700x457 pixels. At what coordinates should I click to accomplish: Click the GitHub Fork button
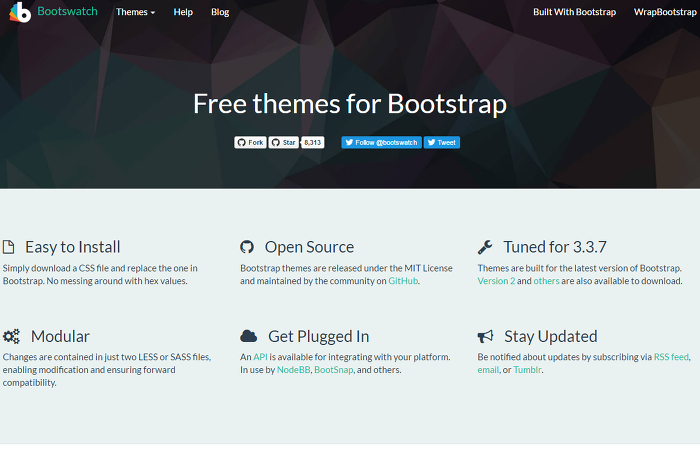(250, 142)
